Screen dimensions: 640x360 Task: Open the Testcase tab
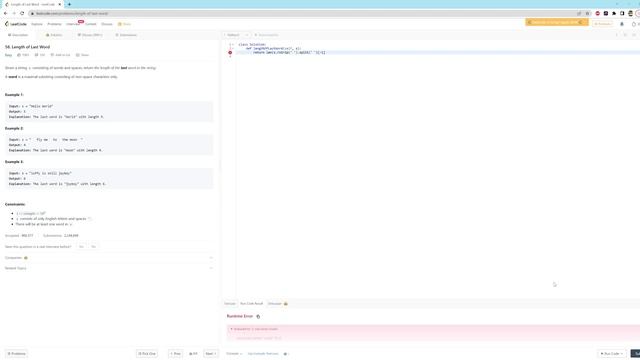tap(230, 304)
